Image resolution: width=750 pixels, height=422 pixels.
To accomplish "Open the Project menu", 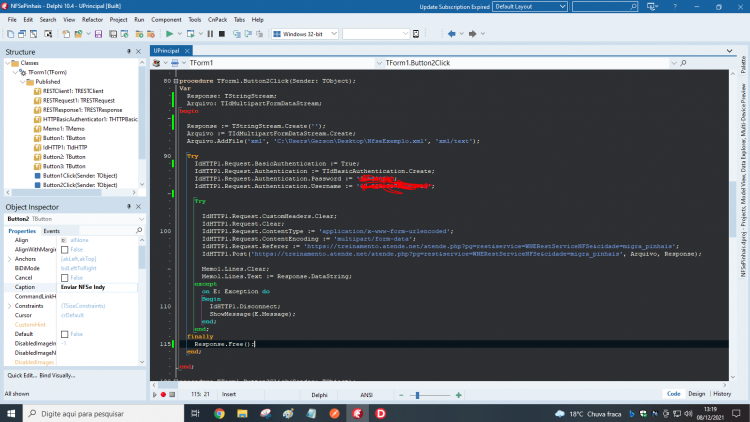I will click(118, 20).
